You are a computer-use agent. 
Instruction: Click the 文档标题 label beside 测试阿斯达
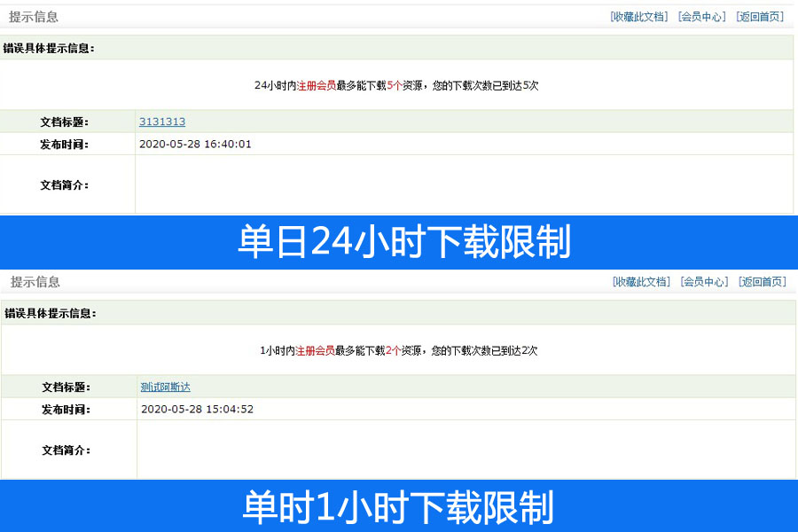[x=66, y=387]
